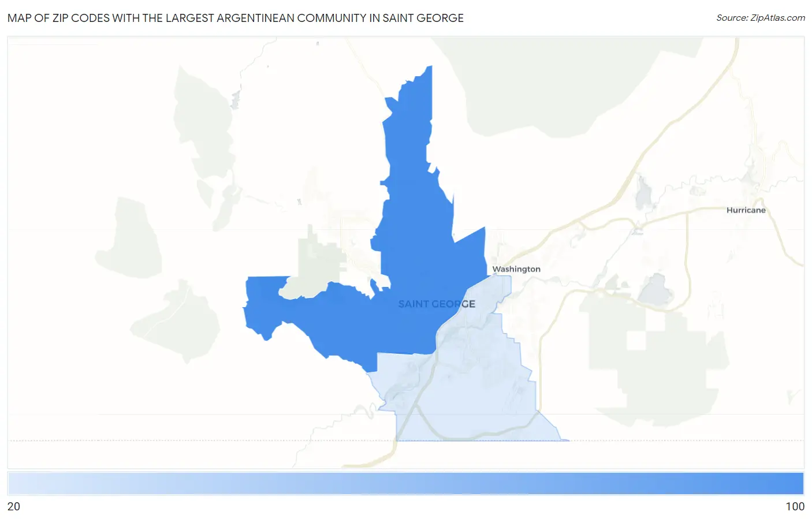The height and width of the screenshot is (519, 812).
Task: Click the map title heading text
Action: pyautogui.click(x=236, y=18)
